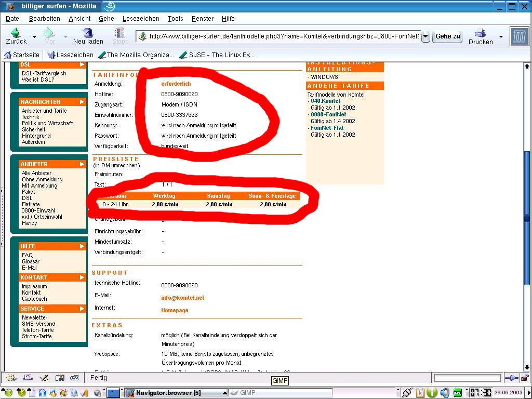532x399 pixels.
Task: Follow the info@komtel.net email link
Action: point(183,298)
